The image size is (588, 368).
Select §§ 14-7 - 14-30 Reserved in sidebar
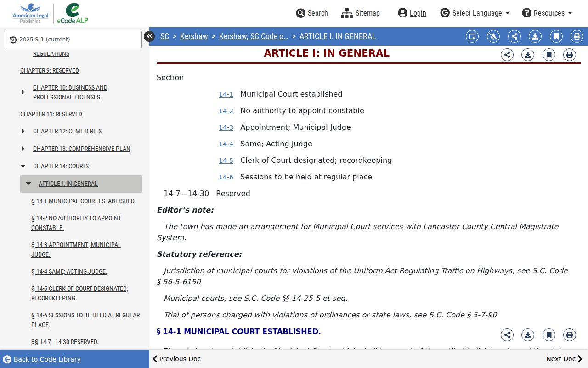pyautogui.click(x=65, y=342)
